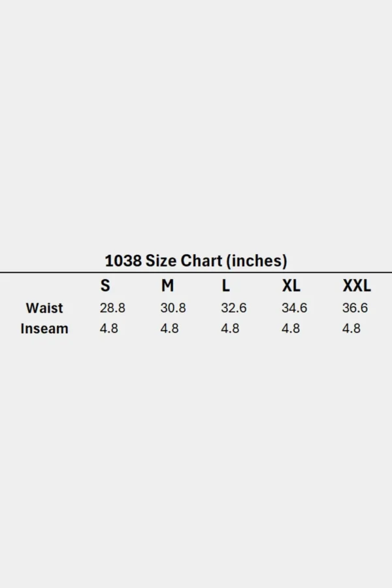Click the 4.8 inseam value under L
Image resolution: width=392 pixels, height=588 pixels.
point(230,329)
